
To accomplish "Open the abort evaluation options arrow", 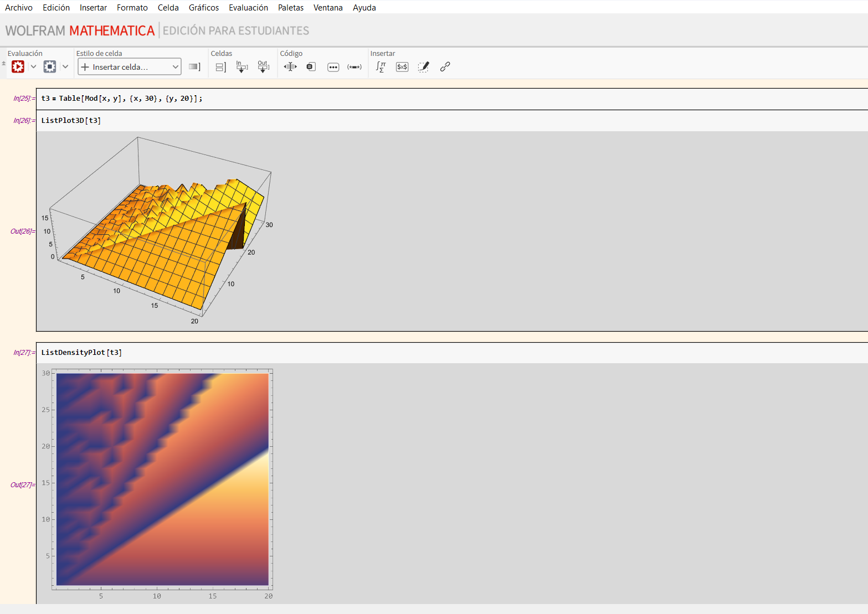I will tap(65, 67).
